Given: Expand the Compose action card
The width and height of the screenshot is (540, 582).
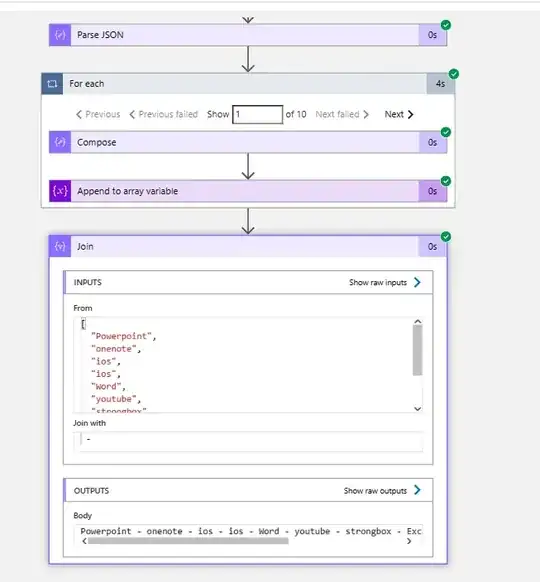Looking at the screenshot, I should coord(248,142).
